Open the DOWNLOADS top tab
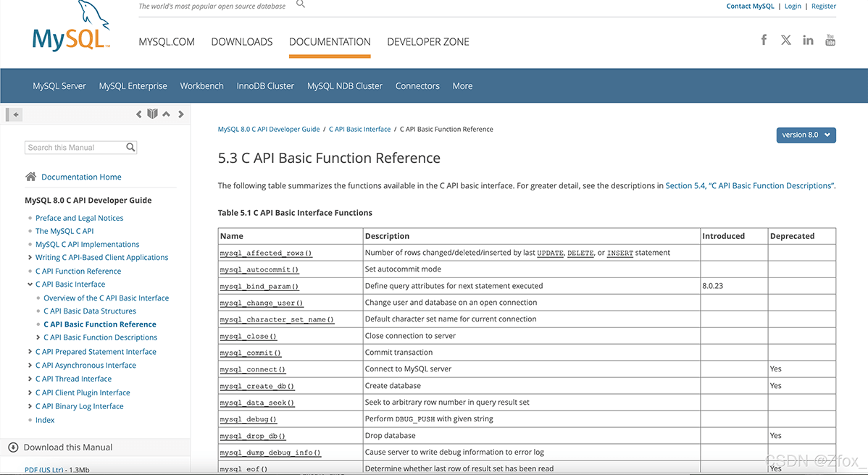The image size is (868, 475). tap(242, 42)
